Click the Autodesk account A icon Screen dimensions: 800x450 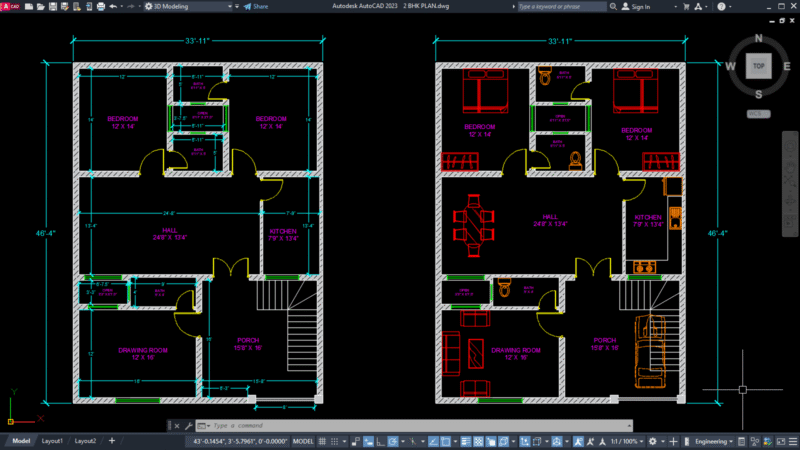pyautogui.click(x=698, y=6)
